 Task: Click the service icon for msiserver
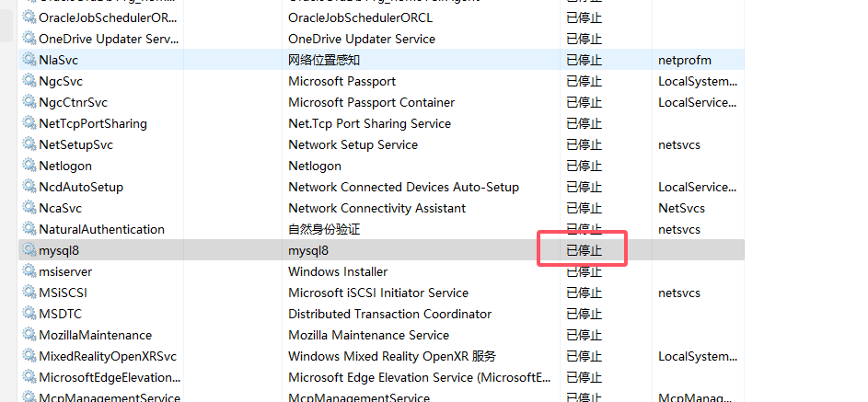29,271
